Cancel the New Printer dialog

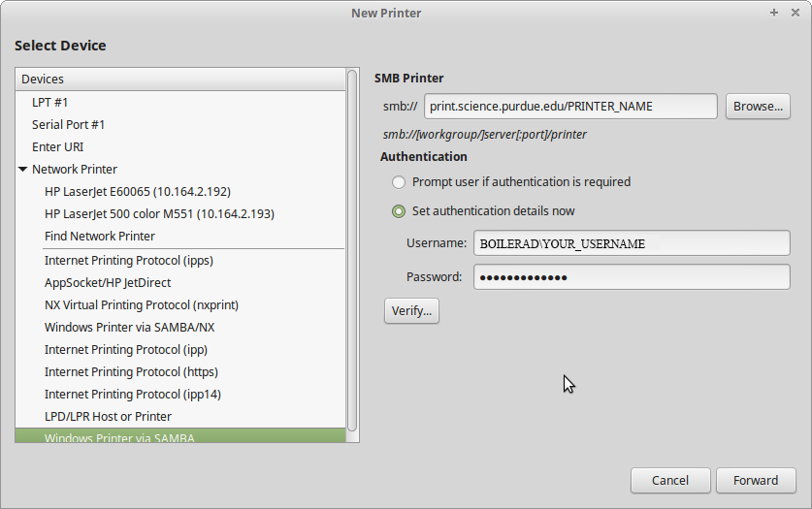pos(669,480)
